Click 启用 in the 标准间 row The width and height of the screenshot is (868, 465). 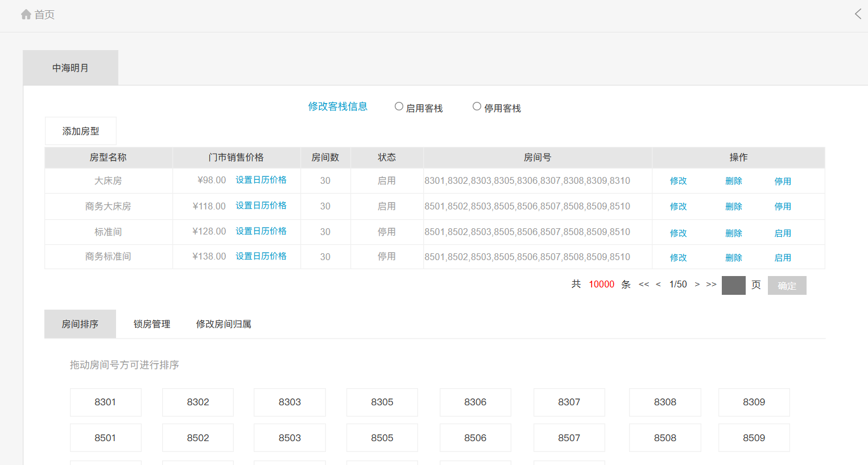[x=783, y=233]
